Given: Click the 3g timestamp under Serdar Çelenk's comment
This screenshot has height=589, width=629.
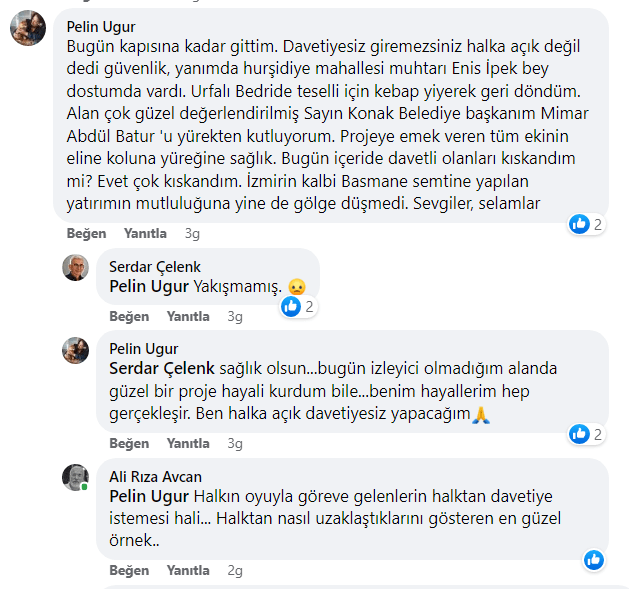Looking at the screenshot, I should (x=235, y=317).
